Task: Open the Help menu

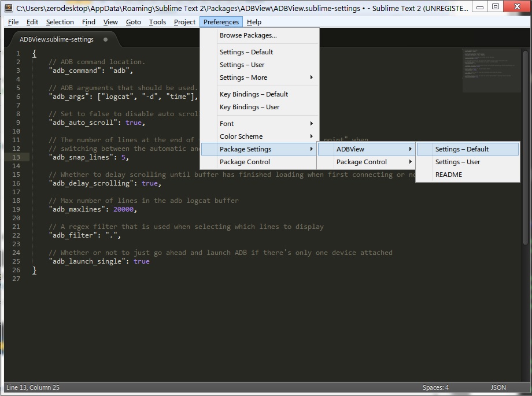Action: tap(254, 22)
